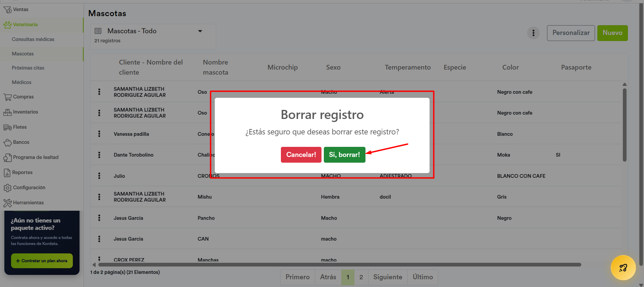Open Próximas citas in sidebar
This screenshot has height=287, width=644.
click(x=28, y=68)
